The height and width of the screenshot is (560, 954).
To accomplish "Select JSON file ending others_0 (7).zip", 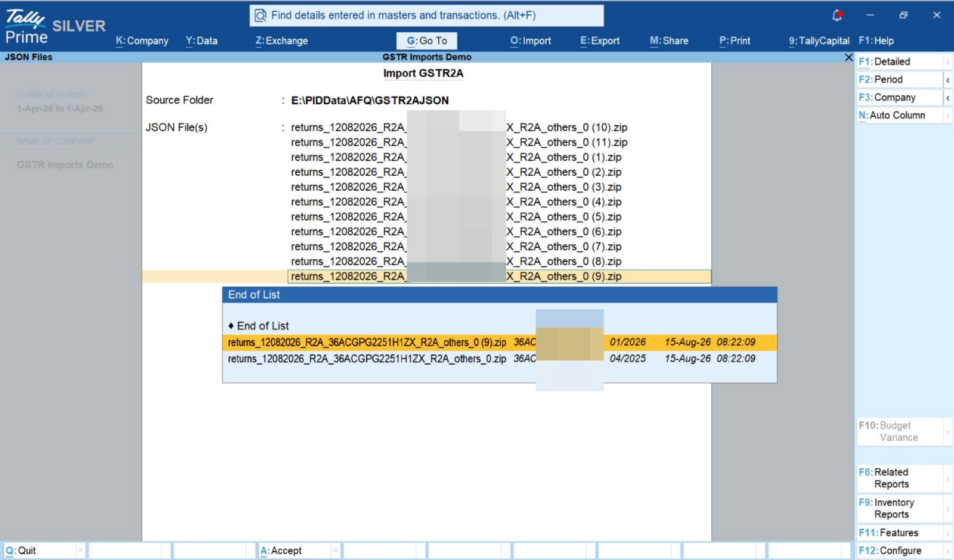I will [x=456, y=247].
